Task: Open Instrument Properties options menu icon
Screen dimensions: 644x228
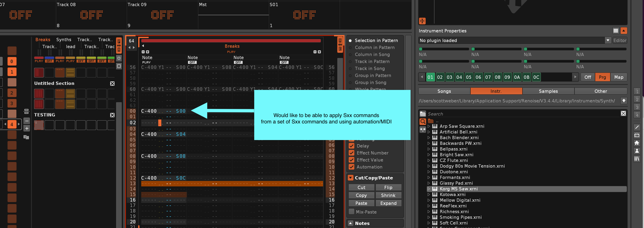Action: [616, 31]
